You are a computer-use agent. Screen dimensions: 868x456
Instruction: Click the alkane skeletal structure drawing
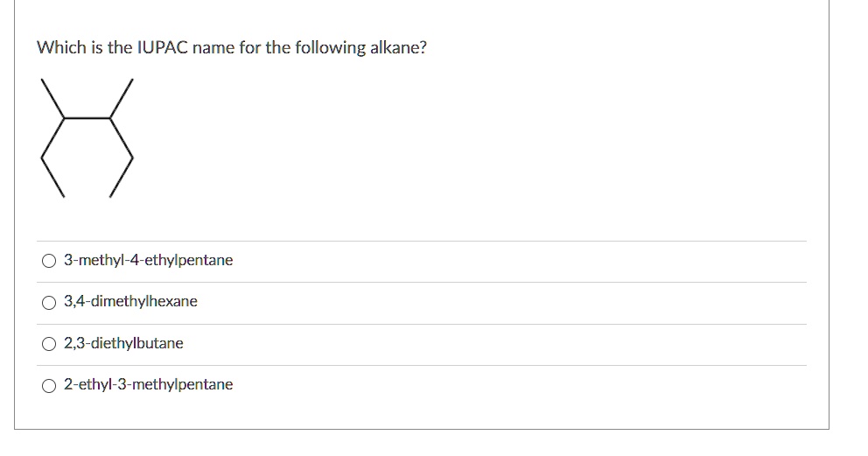tap(87, 137)
